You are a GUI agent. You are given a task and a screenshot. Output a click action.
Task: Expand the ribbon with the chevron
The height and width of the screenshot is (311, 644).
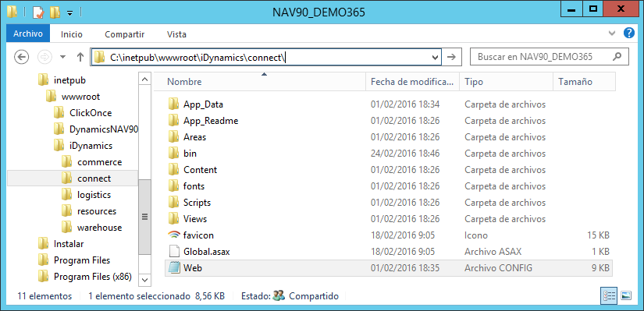612,34
